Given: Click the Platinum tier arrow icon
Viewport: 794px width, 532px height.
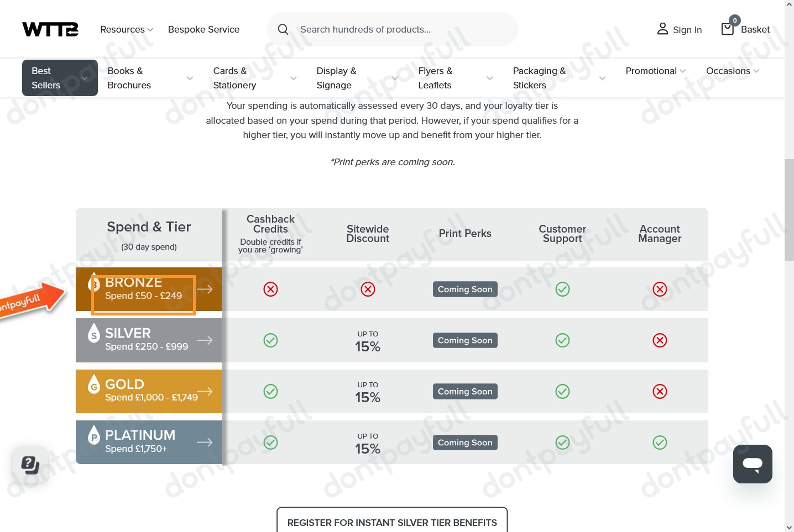Looking at the screenshot, I should 205,443.
